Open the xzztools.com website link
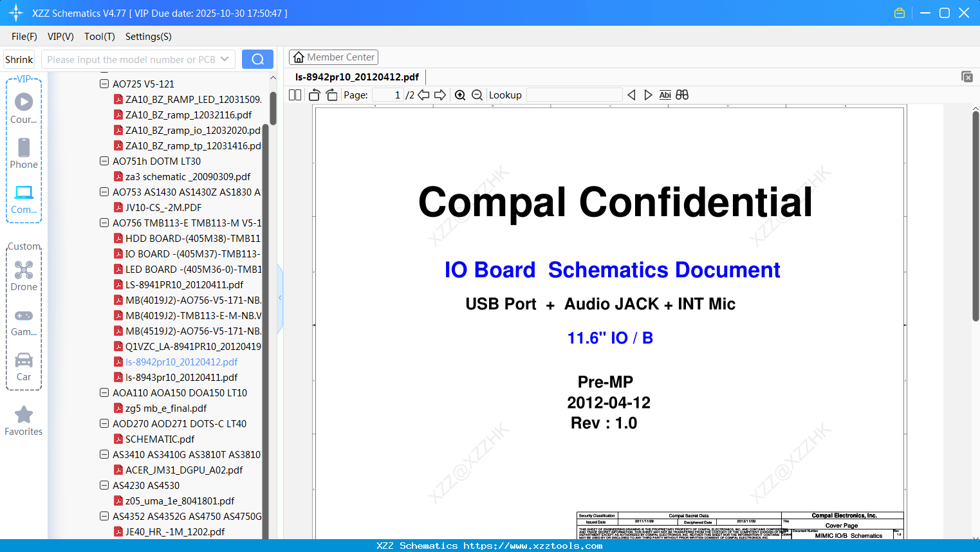Viewport: 980px width, 552px height. point(533,546)
